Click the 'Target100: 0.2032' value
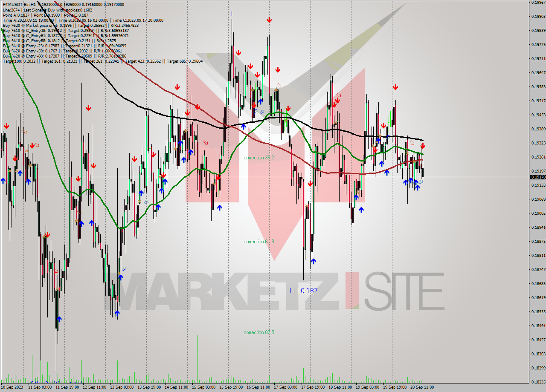This screenshot has width=546, height=392. coord(19,61)
